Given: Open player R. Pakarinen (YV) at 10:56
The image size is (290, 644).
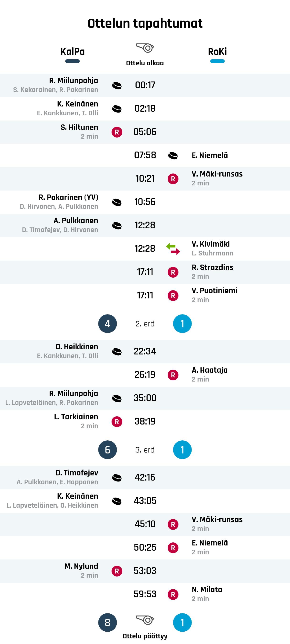Looking at the screenshot, I should (68, 197).
